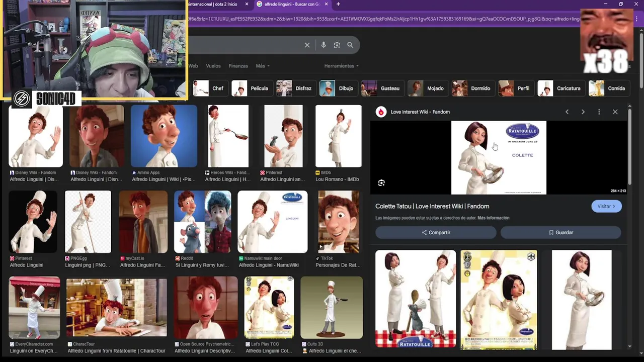Open the PNGEgg Linguini png thumbnail
The height and width of the screenshot is (362, 644).
(88, 222)
